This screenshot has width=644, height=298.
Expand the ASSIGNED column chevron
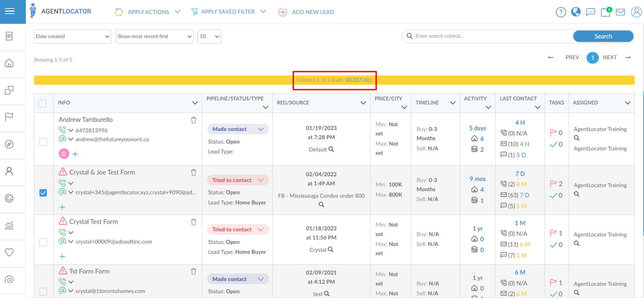coord(628,103)
